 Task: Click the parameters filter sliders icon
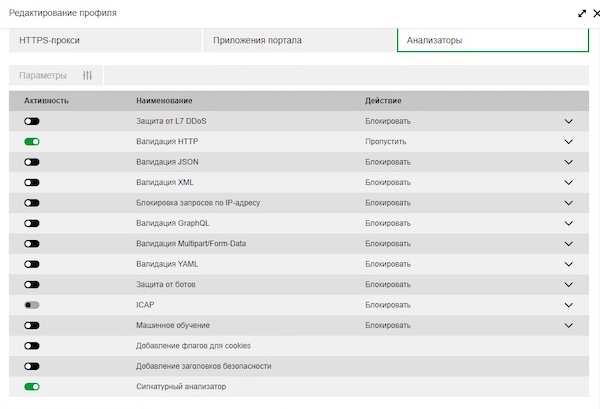[x=87, y=76]
